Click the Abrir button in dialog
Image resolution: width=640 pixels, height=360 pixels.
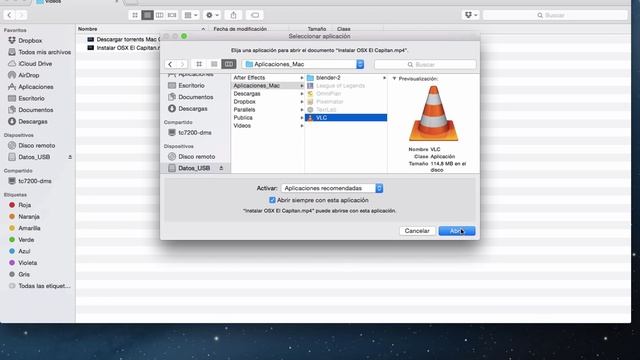coord(457,231)
